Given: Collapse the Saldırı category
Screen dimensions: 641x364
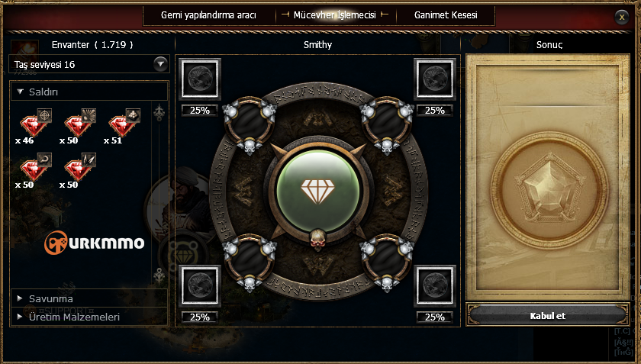Looking at the screenshot, I should (x=89, y=92).
